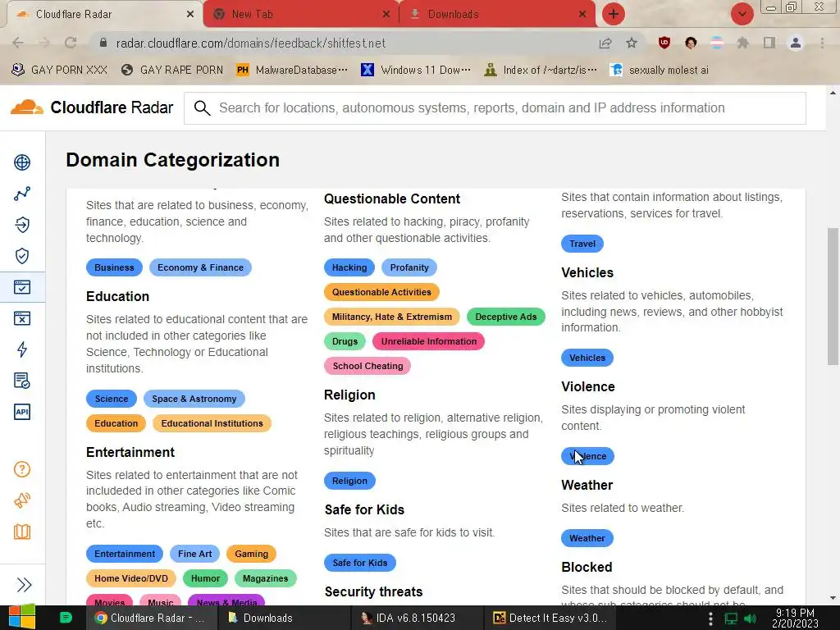Open the extensions puzzle piece icon
Image resolution: width=840 pixels, height=630 pixels.
point(742,43)
